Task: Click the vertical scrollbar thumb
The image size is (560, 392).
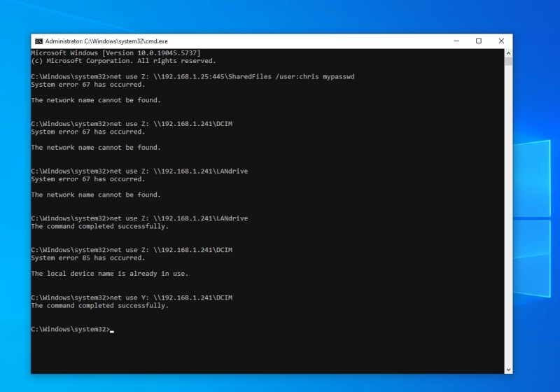Action: [x=508, y=61]
